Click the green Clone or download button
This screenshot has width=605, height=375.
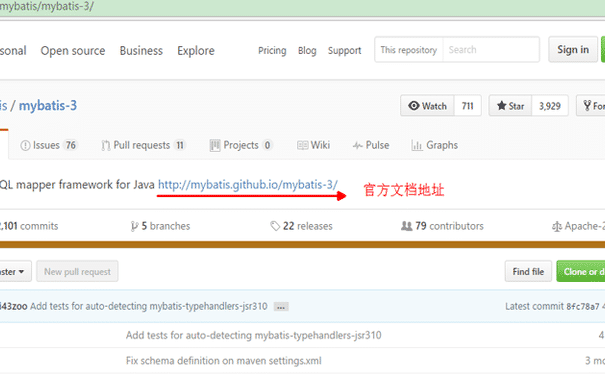(x=581, y=272)
